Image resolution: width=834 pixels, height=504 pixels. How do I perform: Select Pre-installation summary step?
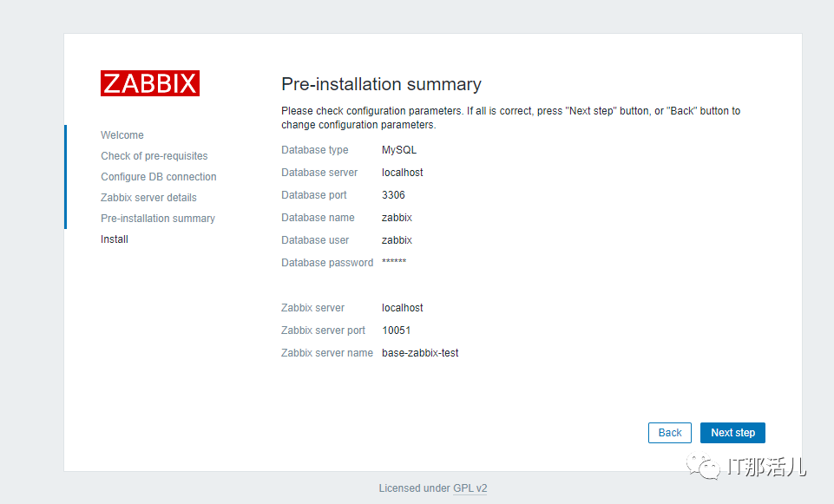tap(158, 218)
